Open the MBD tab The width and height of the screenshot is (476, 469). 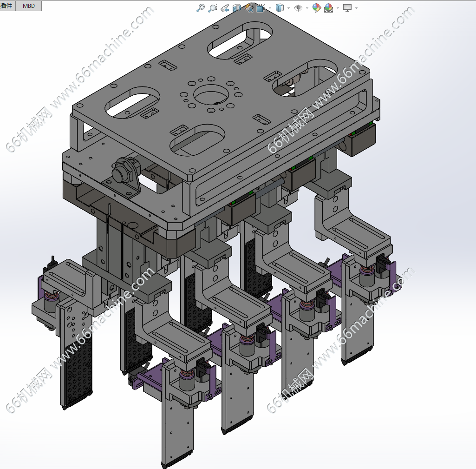(x=29, y=6)
